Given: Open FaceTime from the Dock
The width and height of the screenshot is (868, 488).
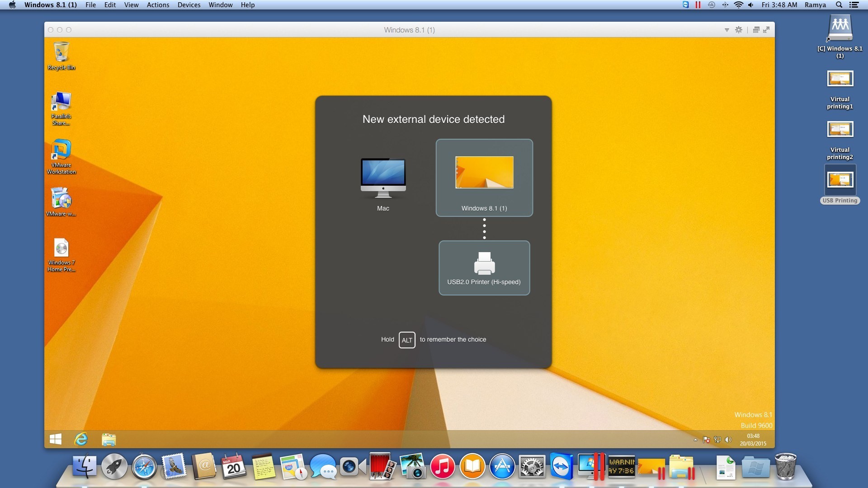Looking at the screenshot, I should pyautogui.click(x=353, y=466).
